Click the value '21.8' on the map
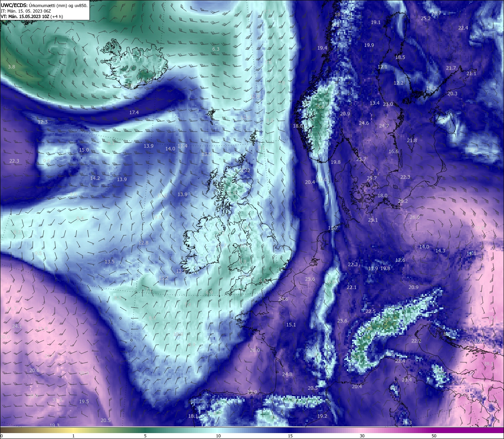 click(x=412, y=141)
